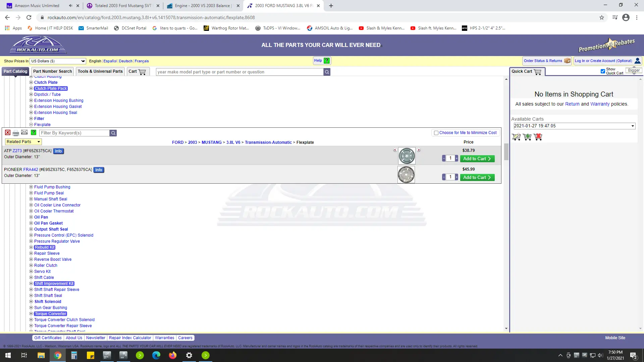Print the parts listing via printer icon
This screenshot has width=644, height=362.
coord(16,133)
